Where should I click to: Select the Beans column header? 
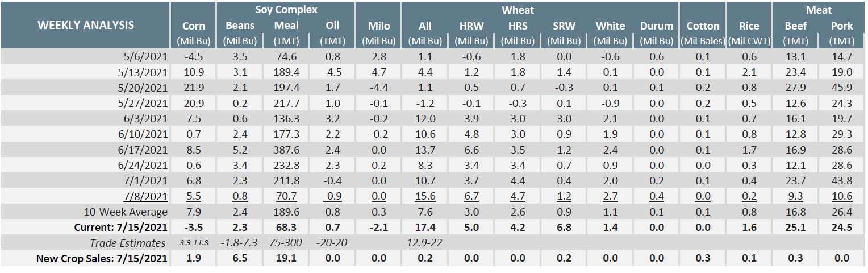pyautogui.click(x=240, y=26)
